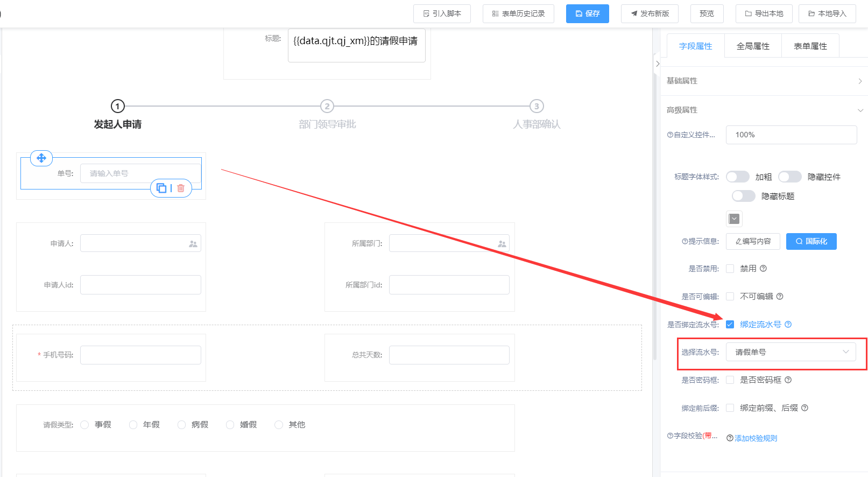Click the 导出本地 export button
Screen dimensions: 868x477
pyautogui.click(x=764, y=13)
